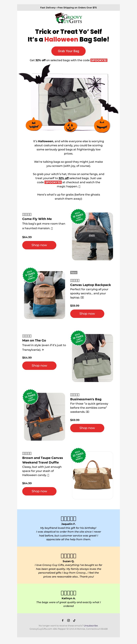
Task: Click the "Sold 9 times" green badge
Action: [30, 275]
